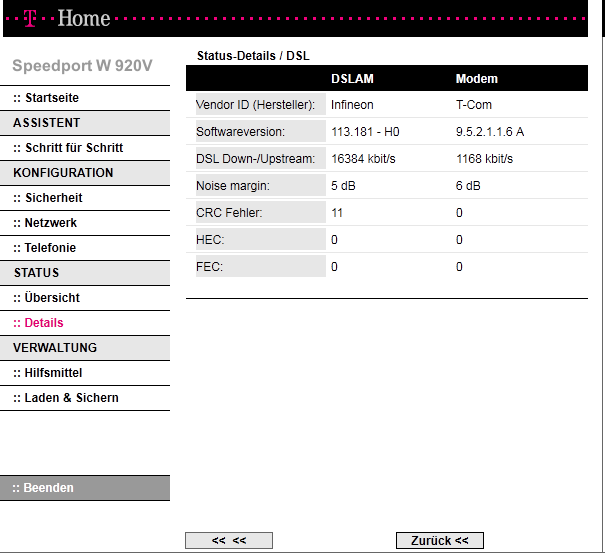Click the T-Com vendor value
Viewport: 605px width, 555px height.
point(474,105)
